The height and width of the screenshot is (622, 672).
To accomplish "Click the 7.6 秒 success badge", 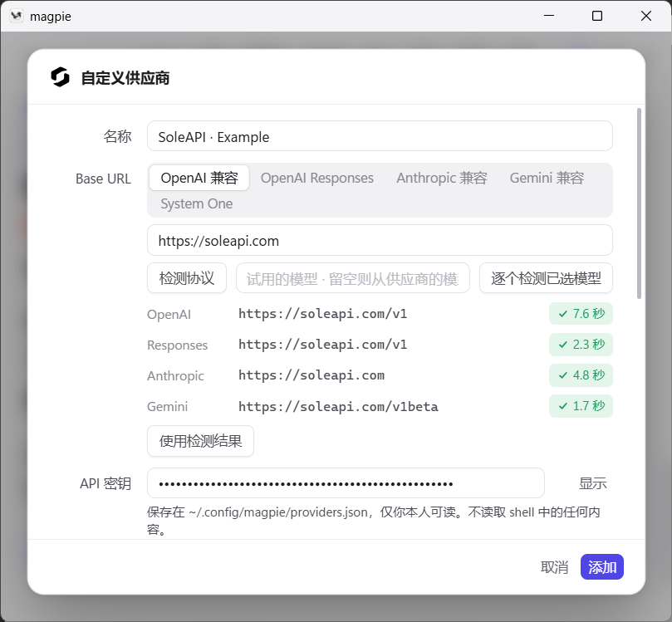I will (581, 314).
